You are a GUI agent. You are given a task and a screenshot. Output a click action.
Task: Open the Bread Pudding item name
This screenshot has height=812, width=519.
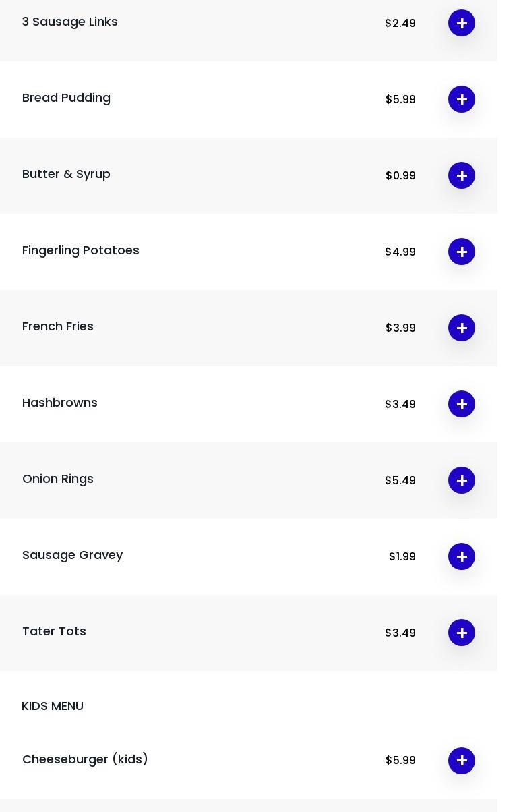66,98
